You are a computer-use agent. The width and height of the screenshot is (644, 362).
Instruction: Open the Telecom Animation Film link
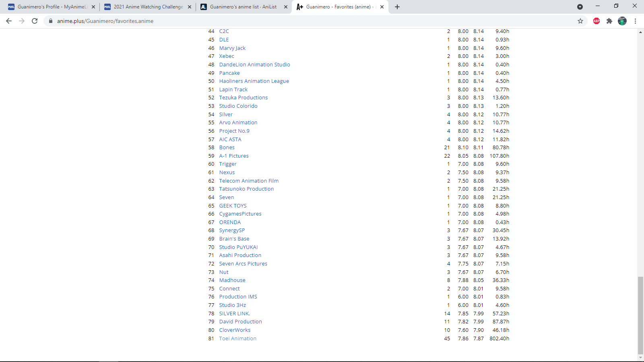[248, 181]
